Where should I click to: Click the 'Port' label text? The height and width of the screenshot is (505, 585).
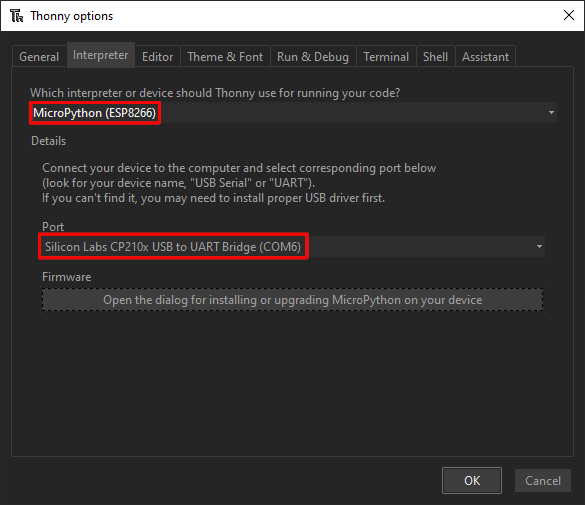pos(53,227)
